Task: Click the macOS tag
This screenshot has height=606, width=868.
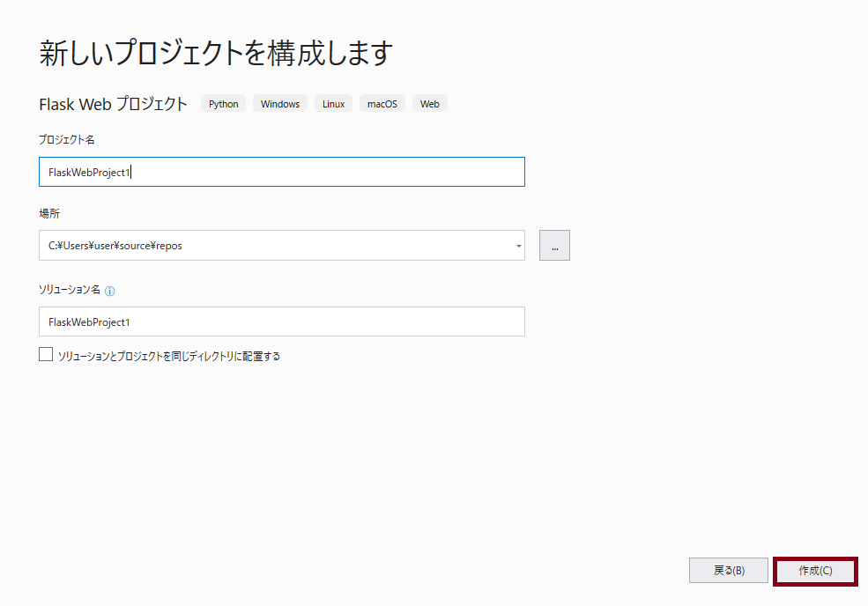Action: coord(382,104)
